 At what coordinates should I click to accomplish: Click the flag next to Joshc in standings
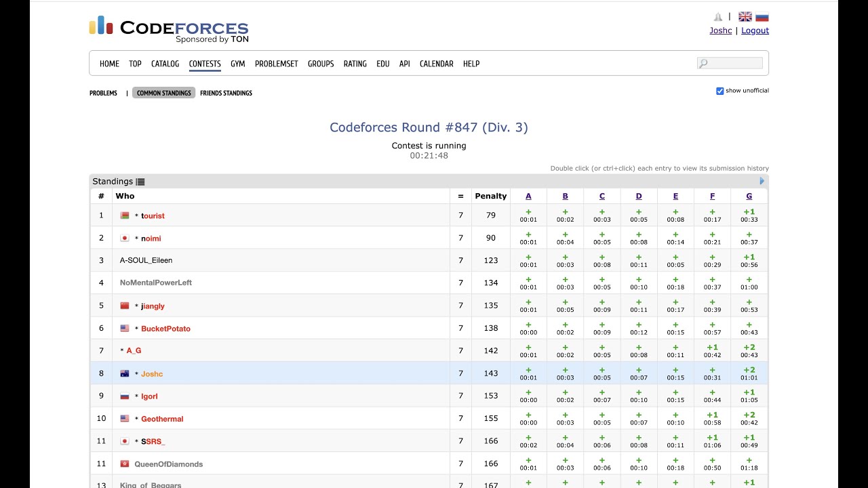(x=125, y=373)
